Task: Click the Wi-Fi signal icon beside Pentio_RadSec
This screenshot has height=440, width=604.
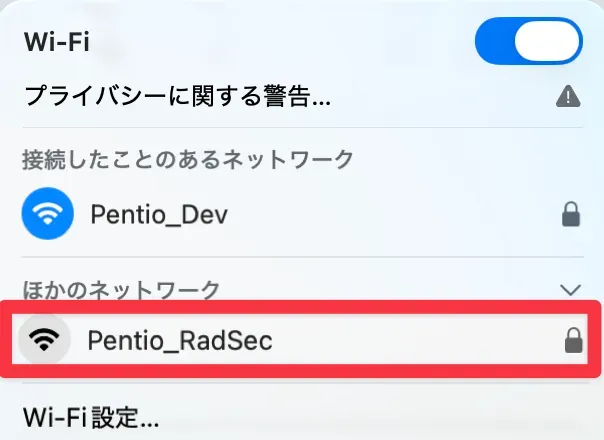Action: coord(42,341)
